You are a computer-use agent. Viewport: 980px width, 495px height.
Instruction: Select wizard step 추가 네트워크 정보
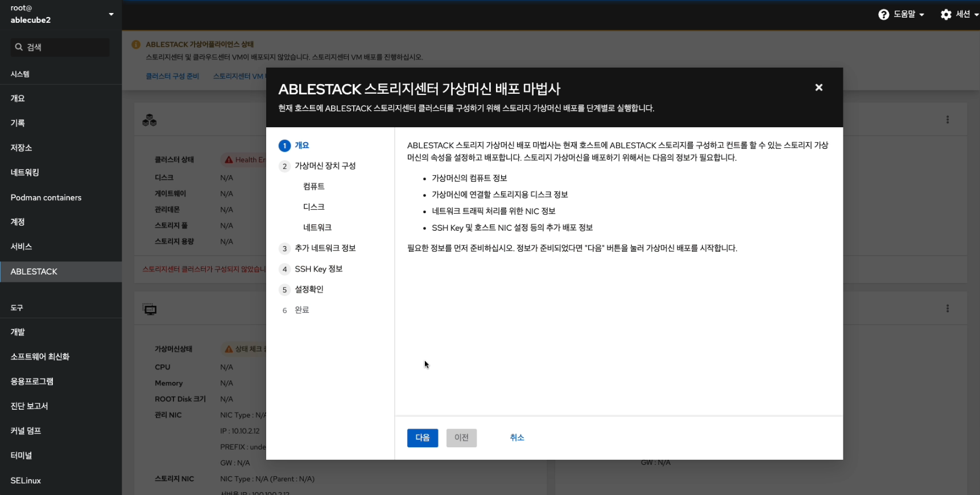317,248
